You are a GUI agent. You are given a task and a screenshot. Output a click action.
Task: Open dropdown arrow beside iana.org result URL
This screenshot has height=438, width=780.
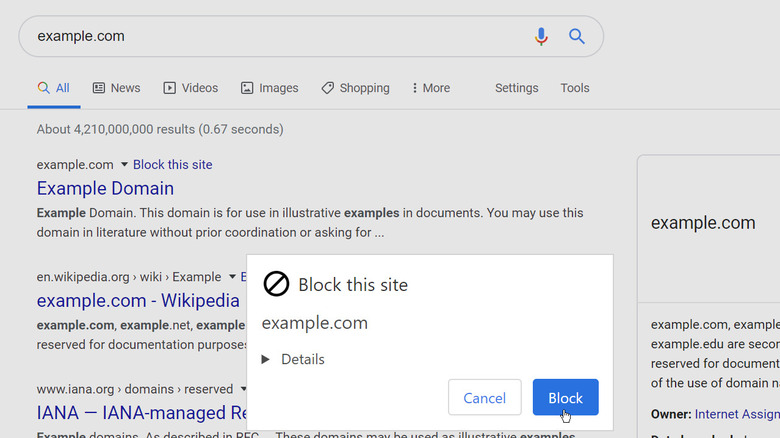[x=243, y=389]
